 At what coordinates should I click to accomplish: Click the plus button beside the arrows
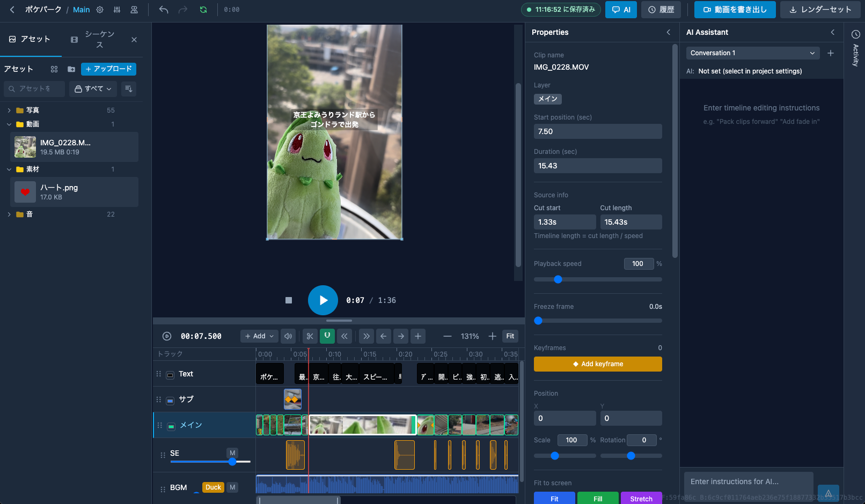(418, 336)
